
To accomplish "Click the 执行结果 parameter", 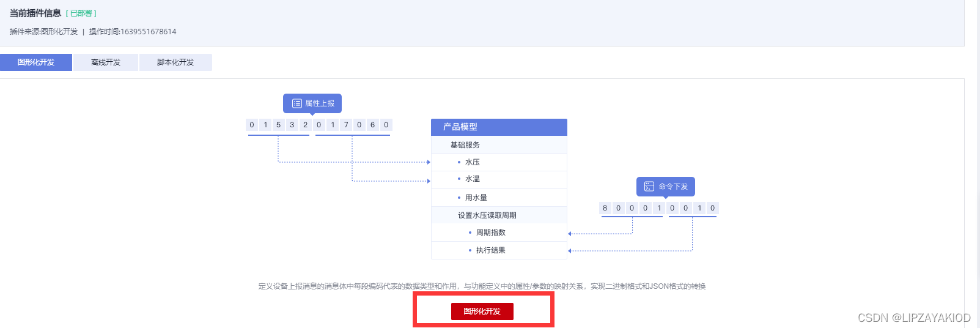I will (x=490, y=250).
